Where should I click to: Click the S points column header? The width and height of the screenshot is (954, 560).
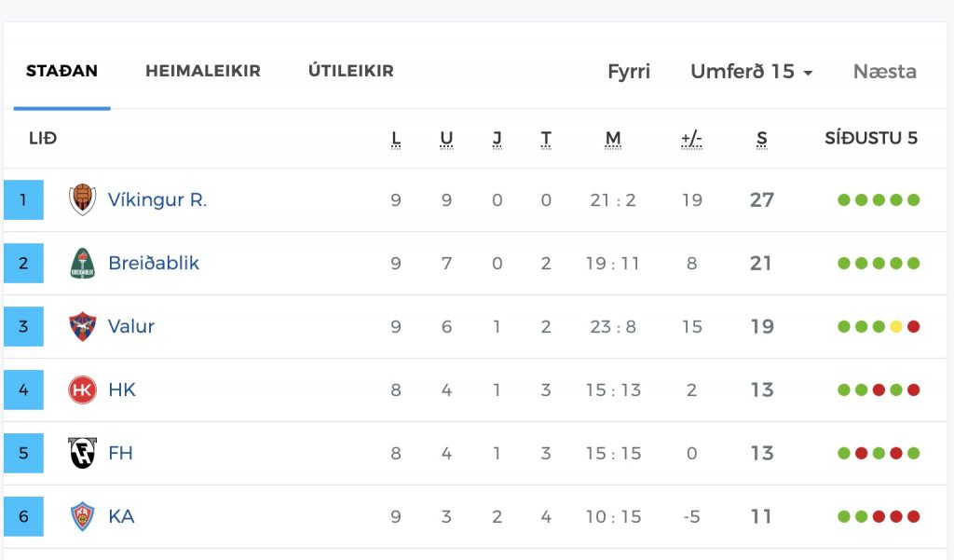pos(762,140)
